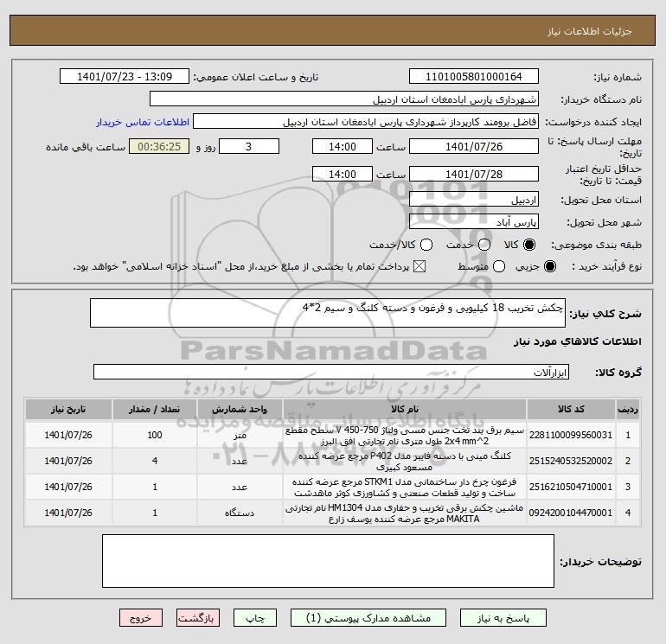Click the buyer notes text area

pos(328,561)
